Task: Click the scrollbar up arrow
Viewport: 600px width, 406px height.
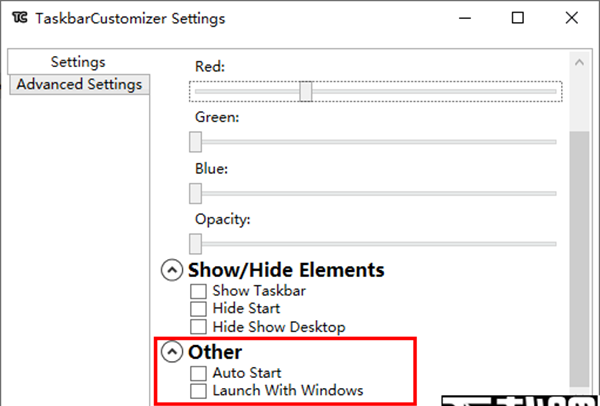Action: coord(579,62)
